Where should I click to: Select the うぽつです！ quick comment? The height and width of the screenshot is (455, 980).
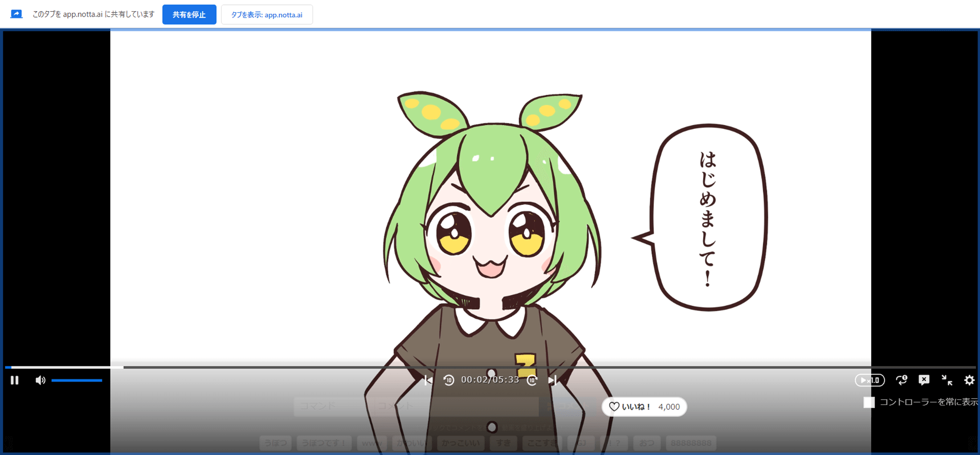[324, 443]
